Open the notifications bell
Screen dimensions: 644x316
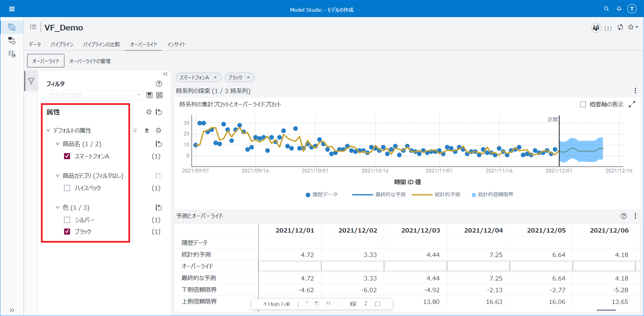619,9
